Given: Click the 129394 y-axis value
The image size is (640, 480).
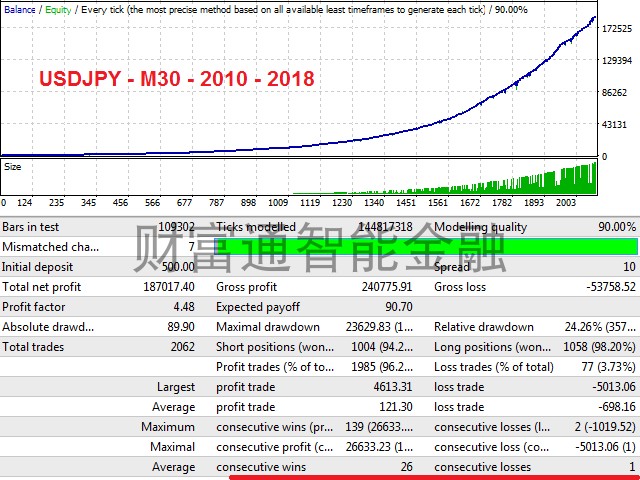Looking at the screenshot, I should (x=617, y=60).
